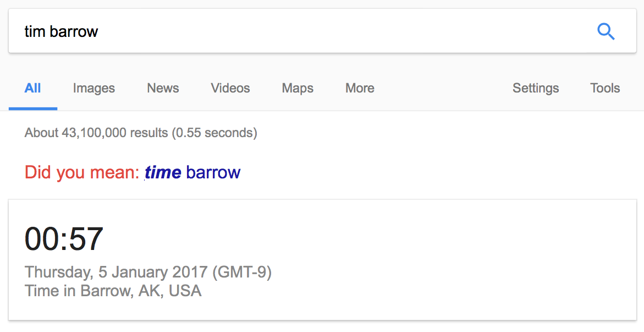Click the '(0.55 seconds)' search duration text
Image resolution: width=644 pixels, height=332 pixels.
(214, 133)
